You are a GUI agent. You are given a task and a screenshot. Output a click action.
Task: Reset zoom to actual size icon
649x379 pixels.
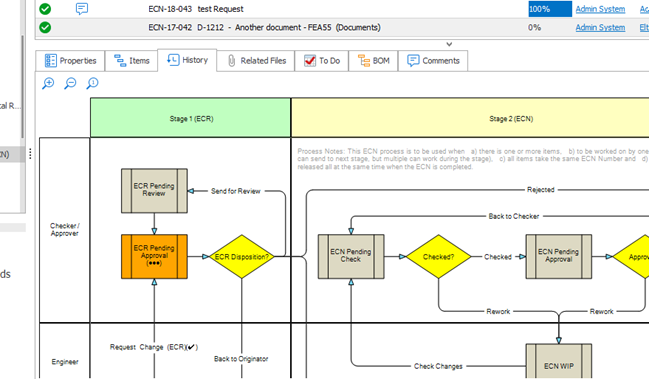coord(92,83)
